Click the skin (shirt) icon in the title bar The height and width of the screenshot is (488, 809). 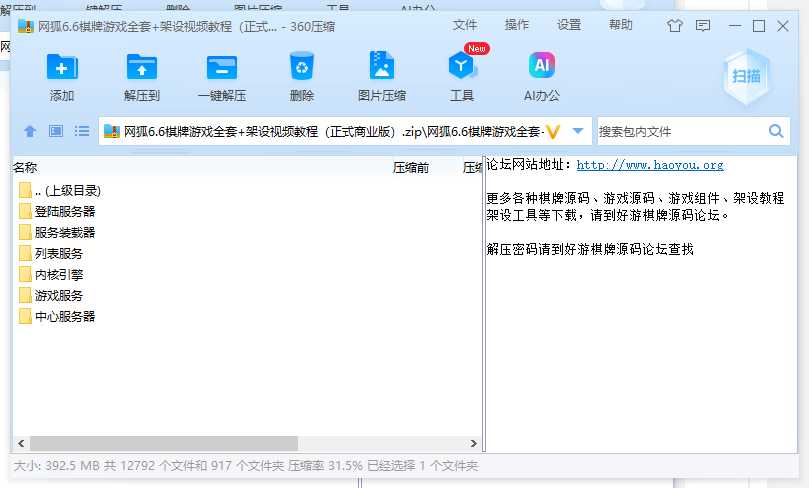(x=675, y=25)
